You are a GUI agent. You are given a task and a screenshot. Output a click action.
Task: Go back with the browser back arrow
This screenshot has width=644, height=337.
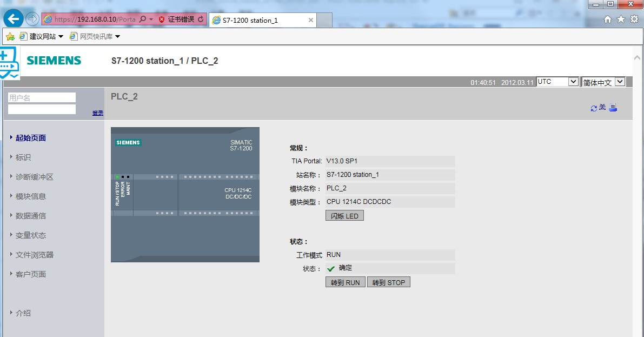click(13, 18)
